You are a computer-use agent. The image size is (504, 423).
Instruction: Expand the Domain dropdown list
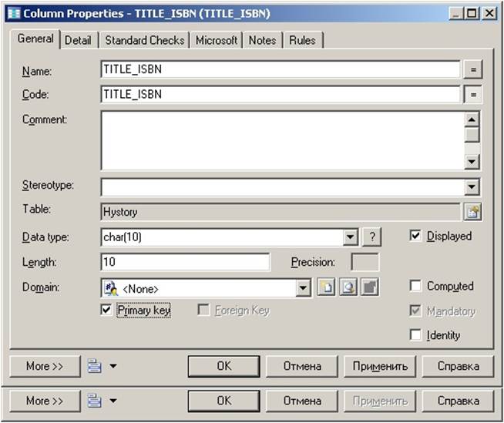[x=303, y=287]
